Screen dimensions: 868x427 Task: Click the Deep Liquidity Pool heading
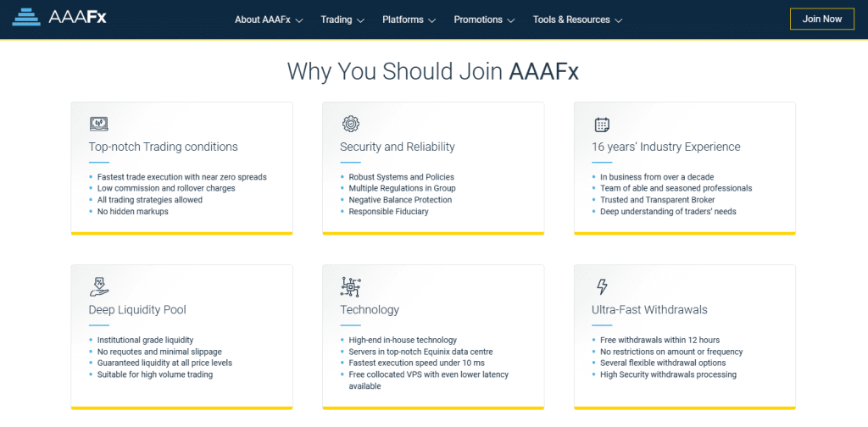(137, 310)
